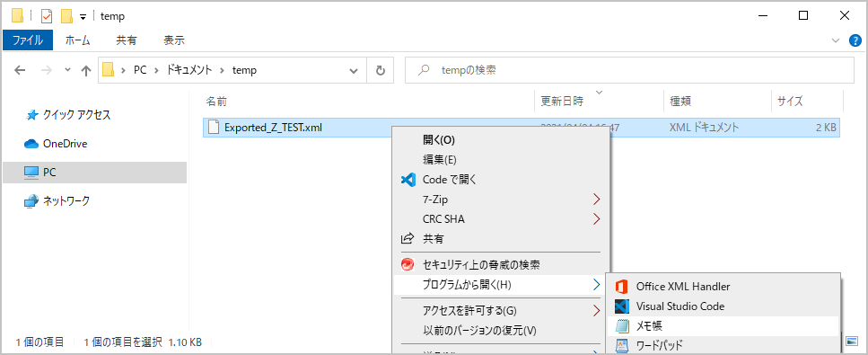Sort by the 種類 column header
Image resolution: width=868 pixels, height=355 pixels.
pyautogui.click(x=679, y=102)
